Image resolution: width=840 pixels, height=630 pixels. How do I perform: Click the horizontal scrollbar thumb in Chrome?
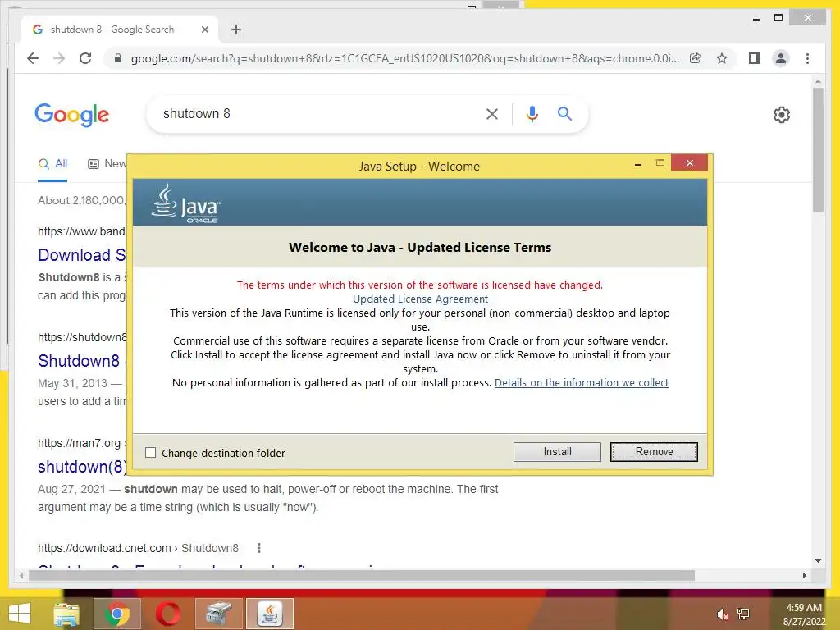click(362, 575)
